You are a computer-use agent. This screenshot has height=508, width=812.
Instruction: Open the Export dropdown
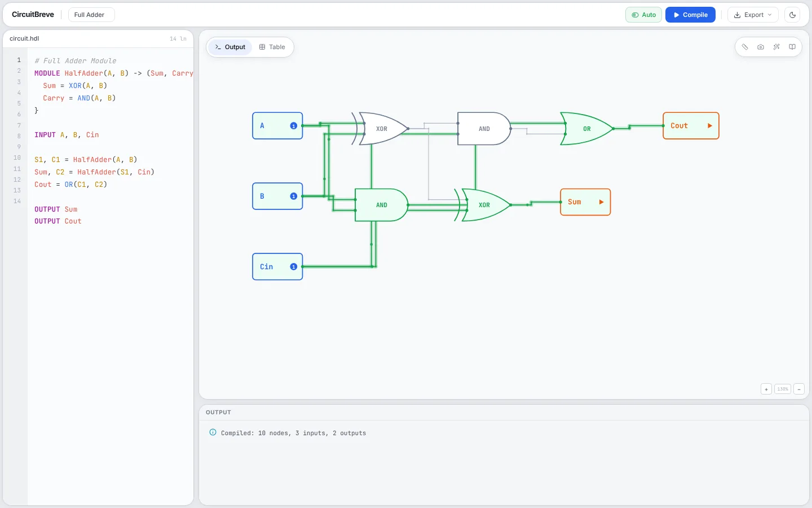tap(753, 15)
